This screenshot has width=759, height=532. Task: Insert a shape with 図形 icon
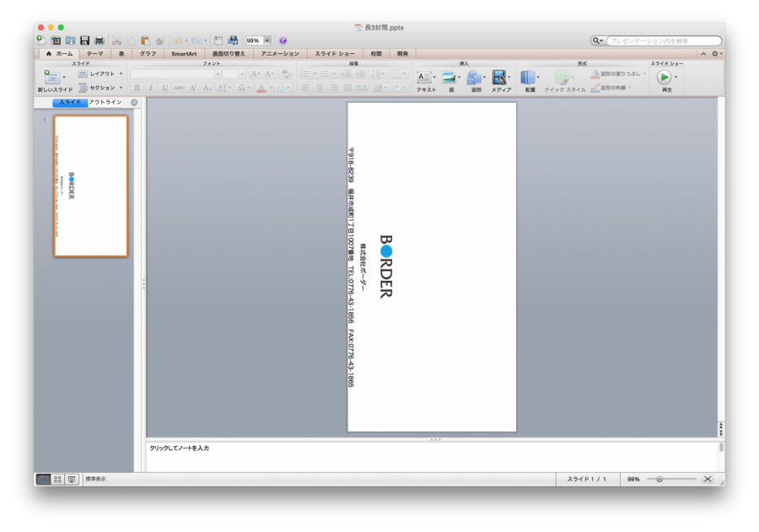coord(474,78)
